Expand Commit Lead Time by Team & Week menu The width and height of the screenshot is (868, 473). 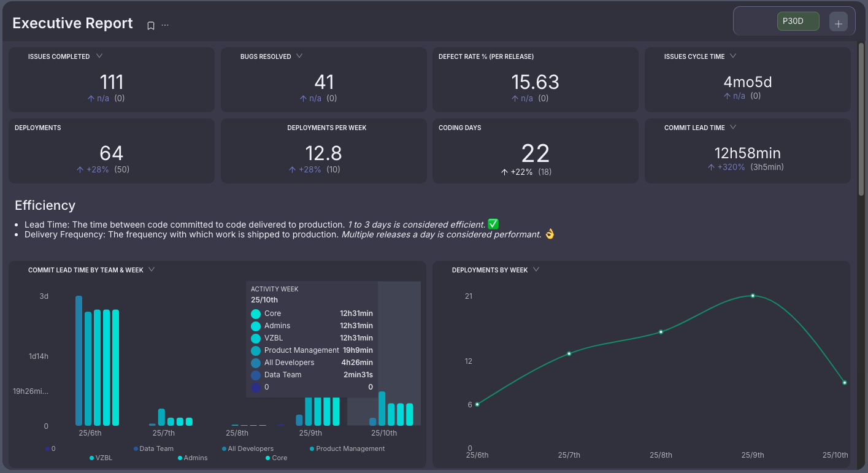click(152, 269)
